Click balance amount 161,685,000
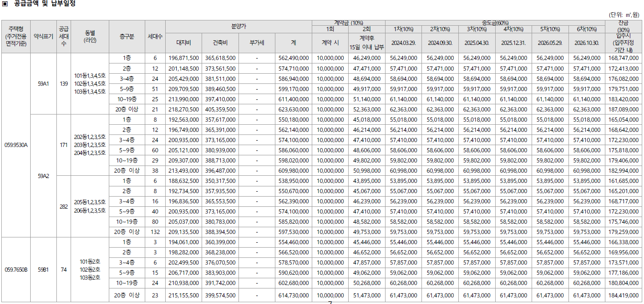Screen dimensions: 644x304 tap(624, 181)
